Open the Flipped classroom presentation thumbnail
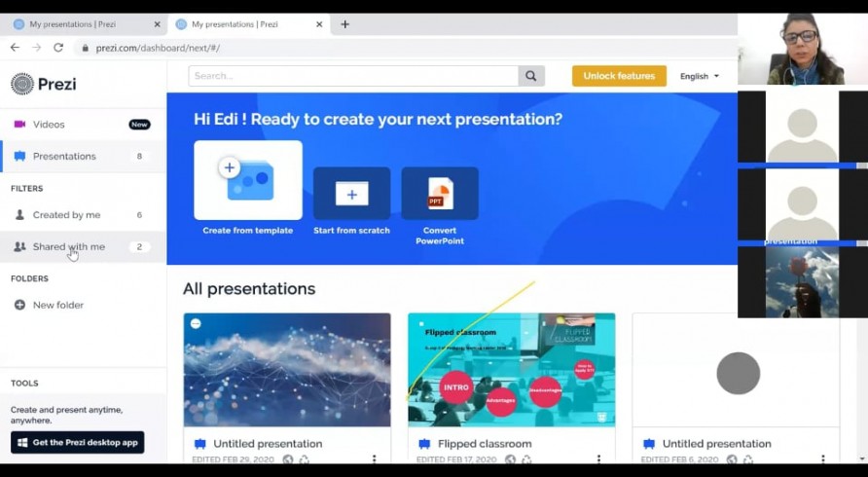The width and height of the screenshot is (868, 477). (511, 370)
